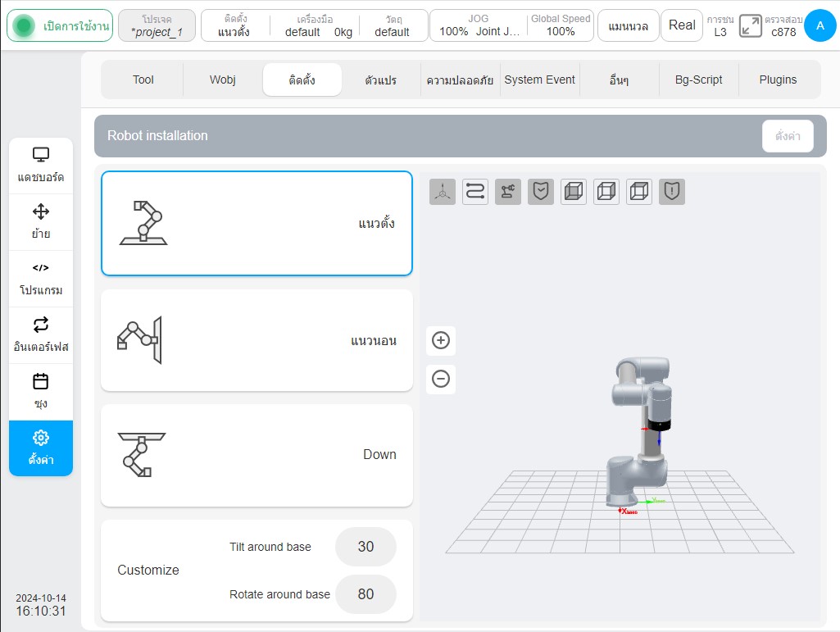The image size is (840, 632).
Task: Open the วัตถุ default workobject selector
Action: point(393,25)
